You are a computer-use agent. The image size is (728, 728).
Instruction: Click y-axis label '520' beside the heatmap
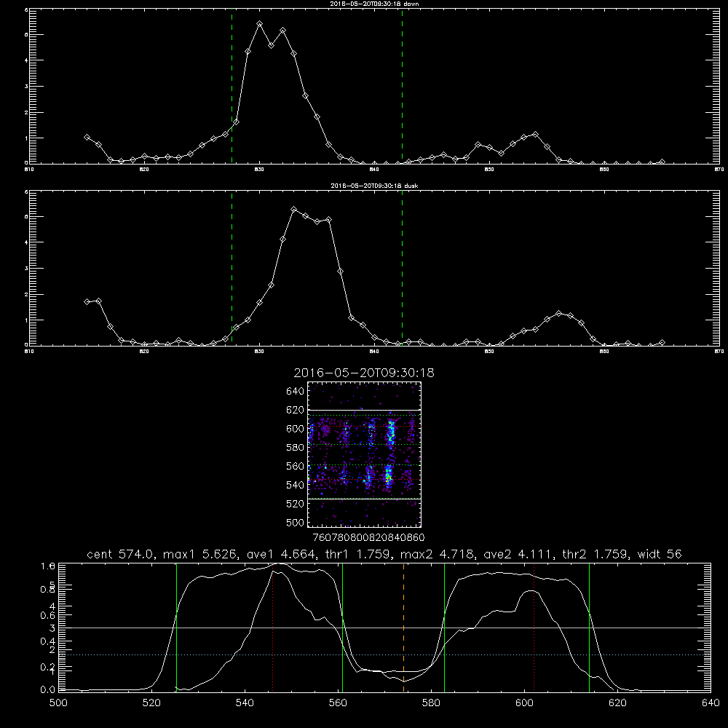tap(296, 504)
